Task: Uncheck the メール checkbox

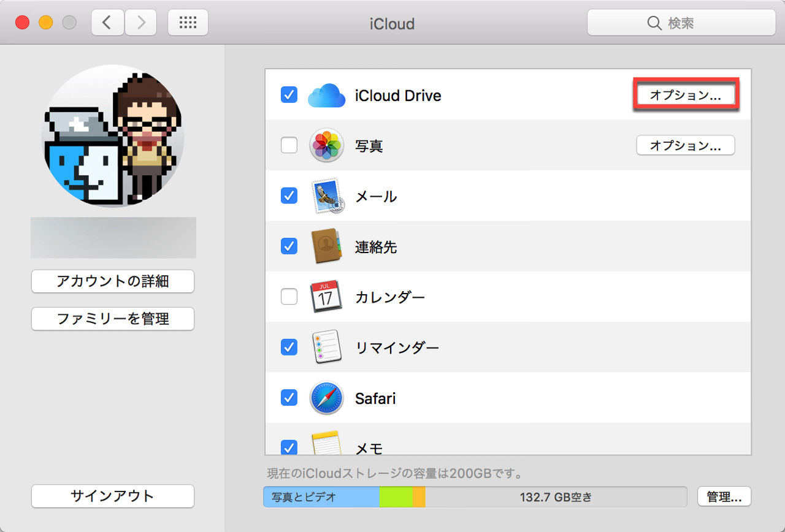Action: (289, 196)
